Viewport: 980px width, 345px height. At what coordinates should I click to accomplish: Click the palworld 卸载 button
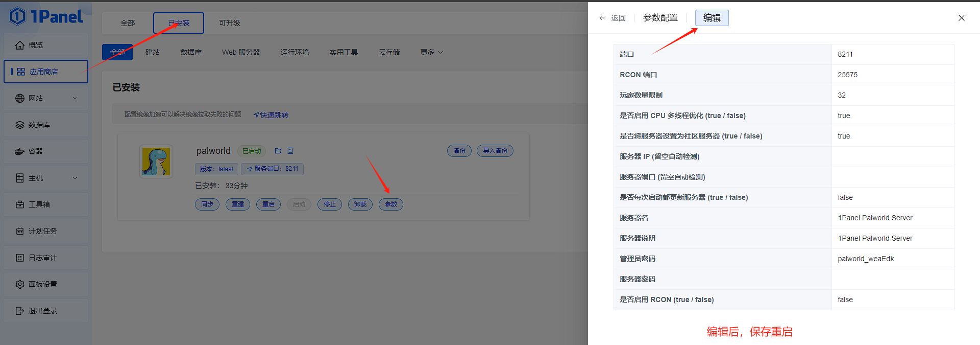click(360, 204)
